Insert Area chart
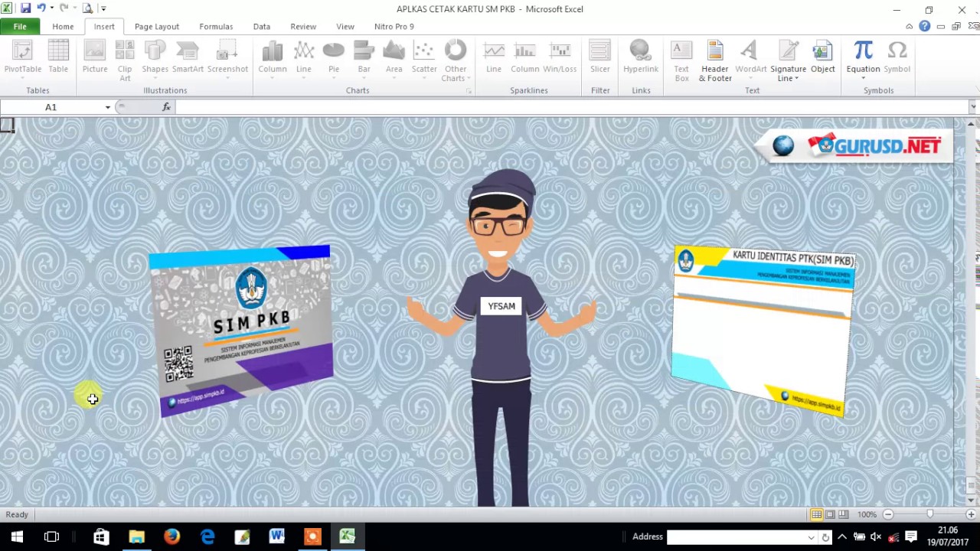The width and height of the screenshot is (980, 551). coord(394,59)
